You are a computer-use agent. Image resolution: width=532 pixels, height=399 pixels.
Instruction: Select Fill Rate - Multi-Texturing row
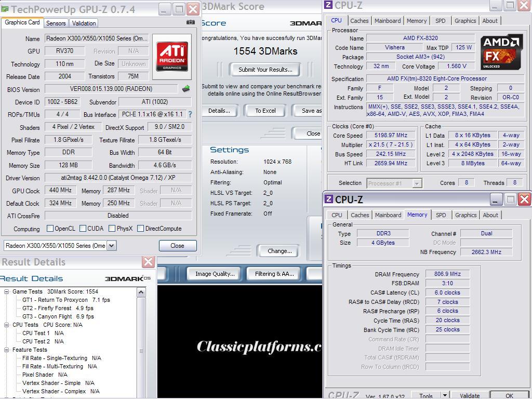point(59,366)
